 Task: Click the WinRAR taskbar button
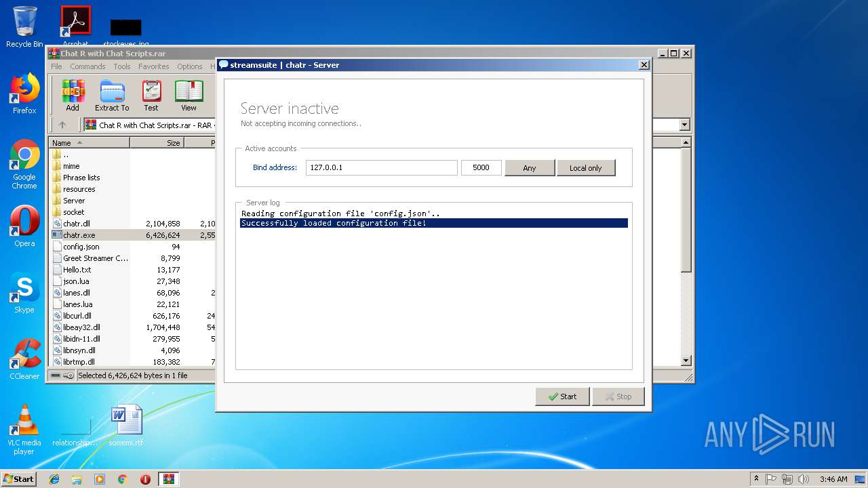(x=168, y=479)
